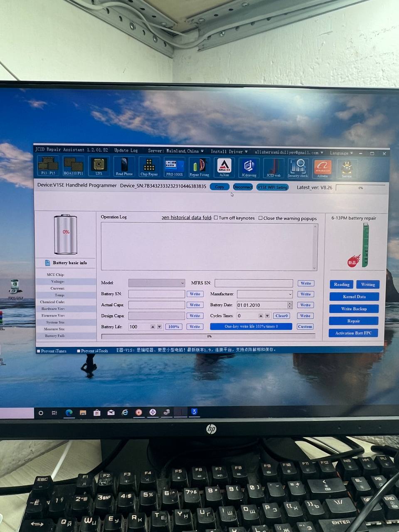Image resolution: width=399 pixels, height=532 pixels.
Task: Open the account email dropdown
Action: [289, 152]
